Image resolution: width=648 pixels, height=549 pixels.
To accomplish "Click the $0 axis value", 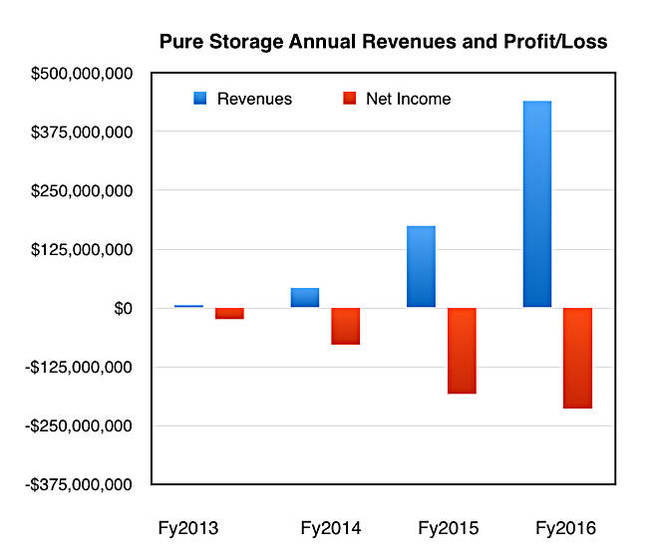I will click(123, 309).
